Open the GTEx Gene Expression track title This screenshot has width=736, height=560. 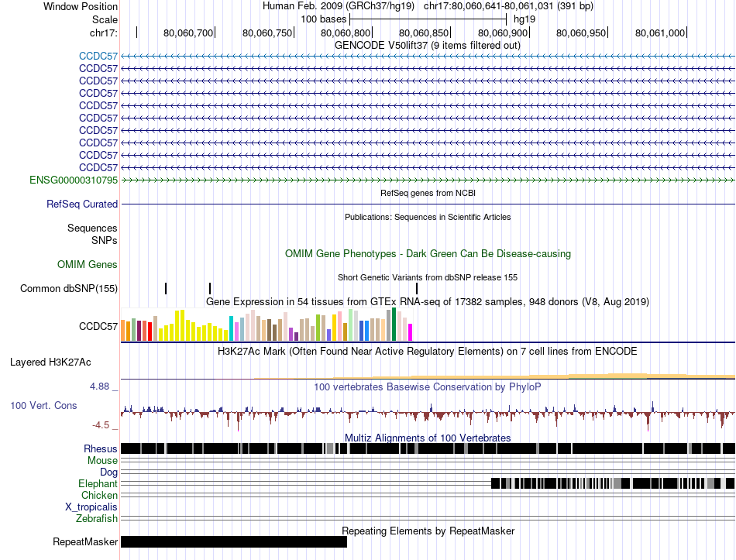click(x=428, y=302)
